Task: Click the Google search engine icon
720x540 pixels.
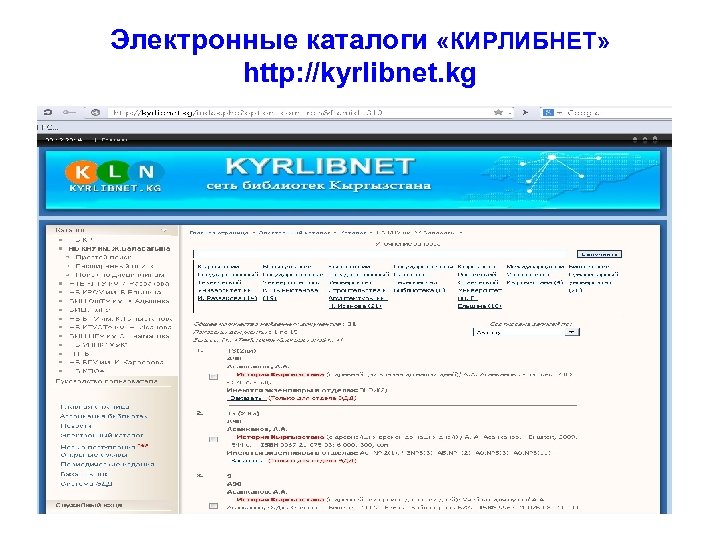Action: click(x=548, y=112)
